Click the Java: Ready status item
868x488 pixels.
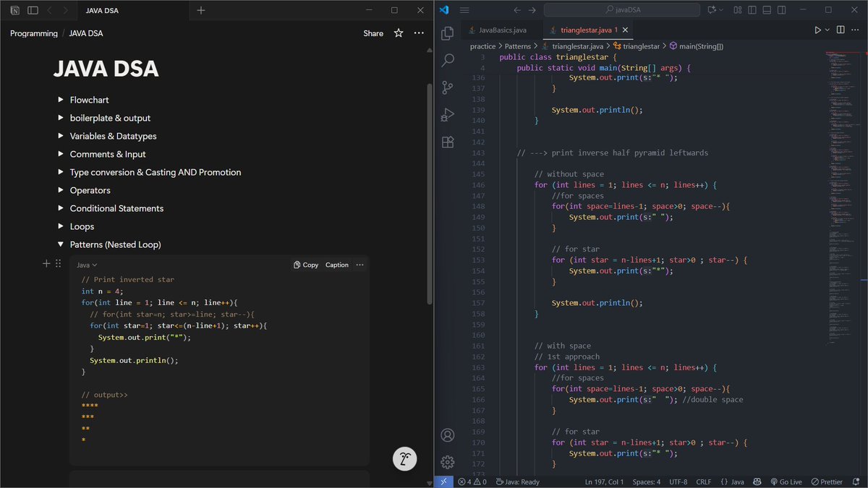516,481
